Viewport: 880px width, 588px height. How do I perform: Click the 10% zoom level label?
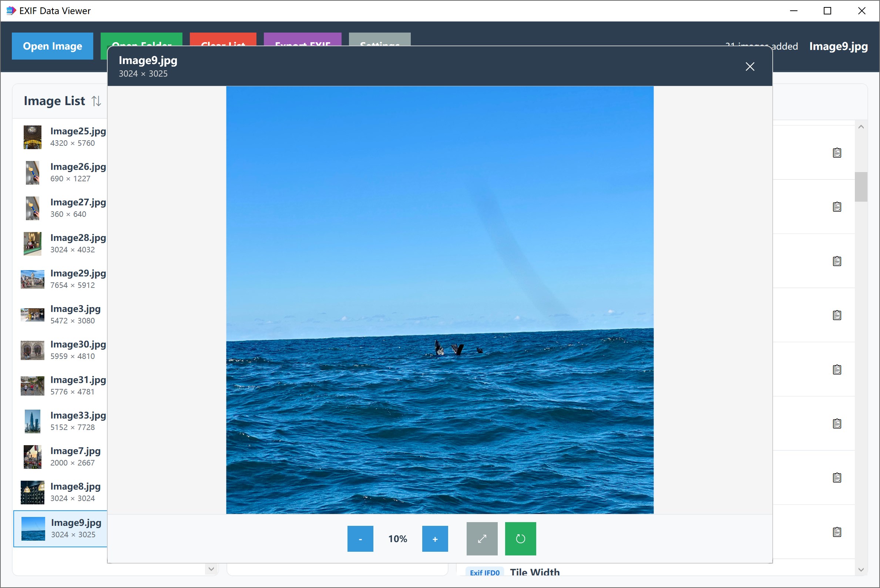point(397,538)
